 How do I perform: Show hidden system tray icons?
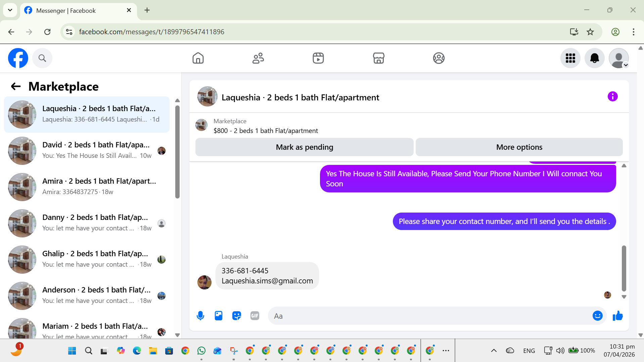[x=494, y=351]
